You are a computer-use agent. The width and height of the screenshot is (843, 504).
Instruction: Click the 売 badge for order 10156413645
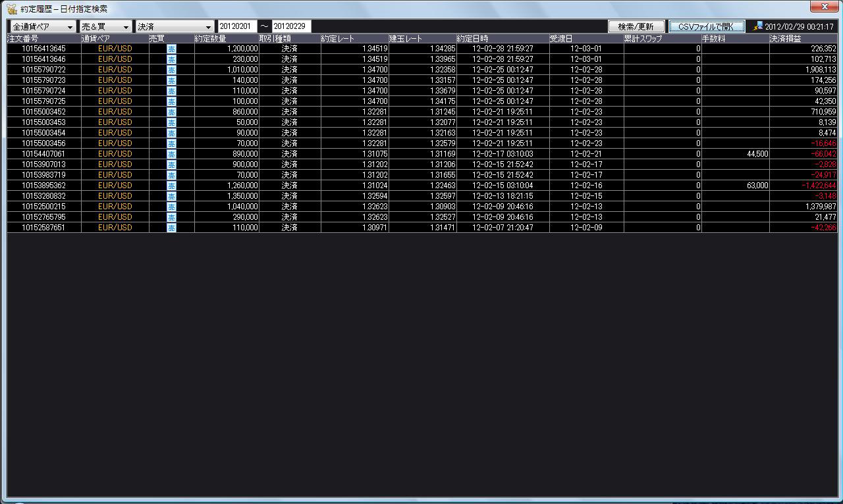pos(171,49)
